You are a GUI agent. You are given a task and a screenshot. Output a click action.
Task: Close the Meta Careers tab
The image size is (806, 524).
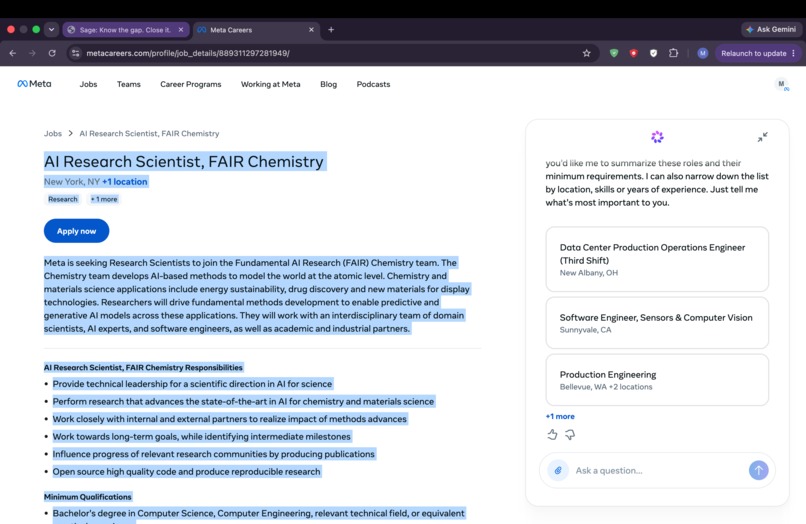(x=311, y=30)
